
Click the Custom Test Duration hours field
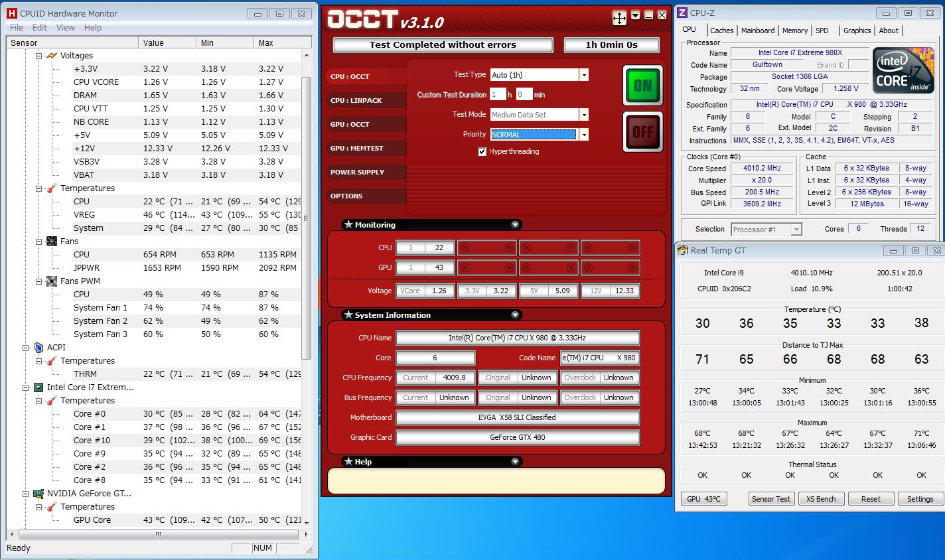(x=498, y=95)
